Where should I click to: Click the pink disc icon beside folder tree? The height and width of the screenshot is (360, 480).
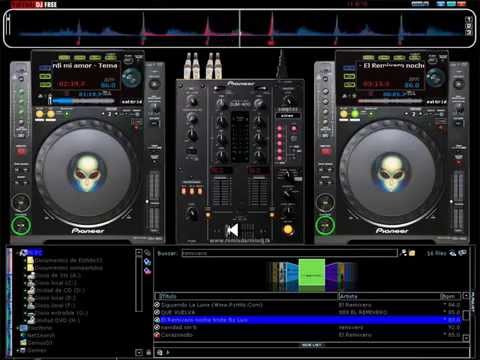tap(147, 271)
